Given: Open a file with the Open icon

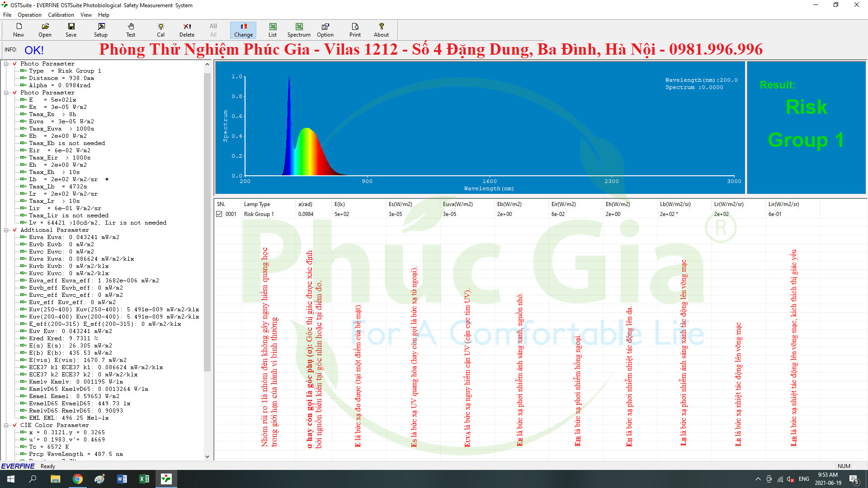Looking at the screenshot, I should coord(45,30).
